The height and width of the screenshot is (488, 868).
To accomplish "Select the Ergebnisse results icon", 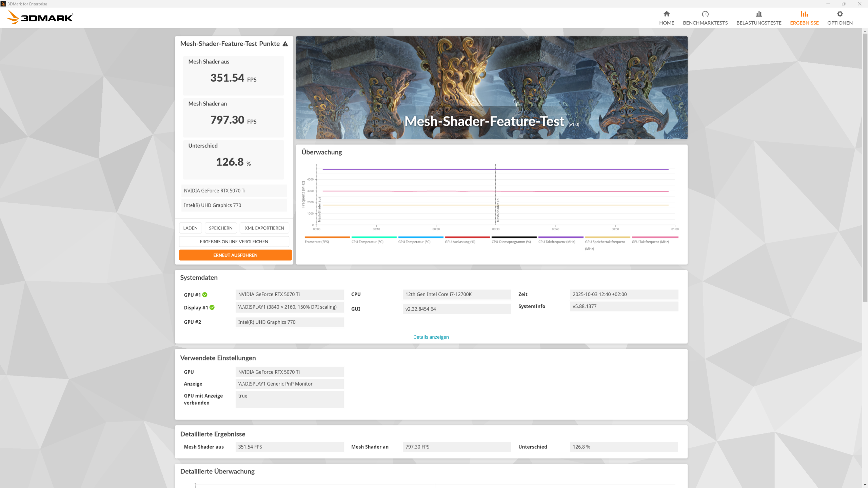I will click(x=804, y=14).
